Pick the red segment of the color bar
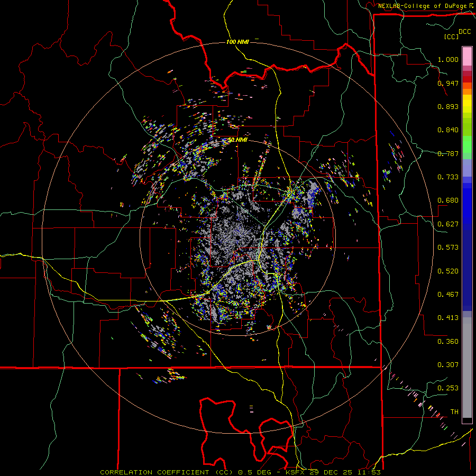The width and height of the screenshot is (476, 476). point(467,79)
